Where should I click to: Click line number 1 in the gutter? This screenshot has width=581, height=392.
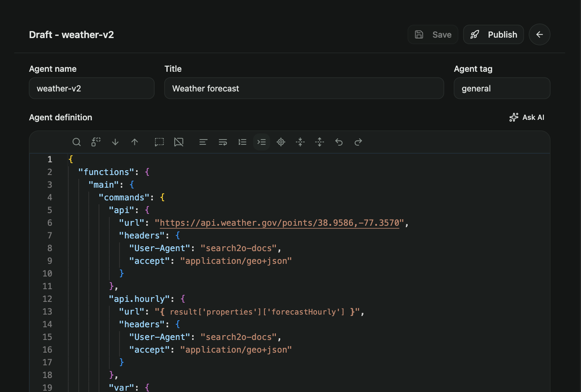click(50, 159)
